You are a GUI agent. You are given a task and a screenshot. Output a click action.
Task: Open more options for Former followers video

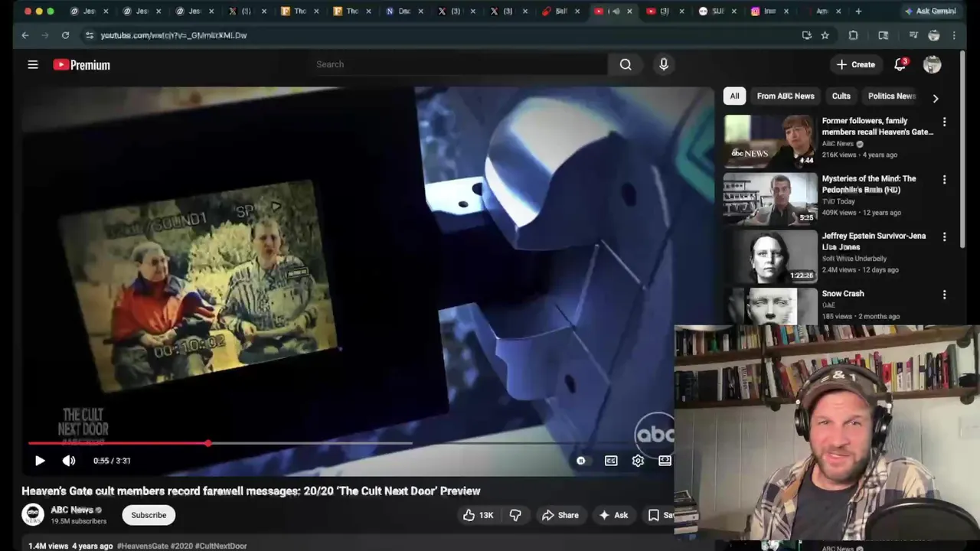(x=944, y=122)
